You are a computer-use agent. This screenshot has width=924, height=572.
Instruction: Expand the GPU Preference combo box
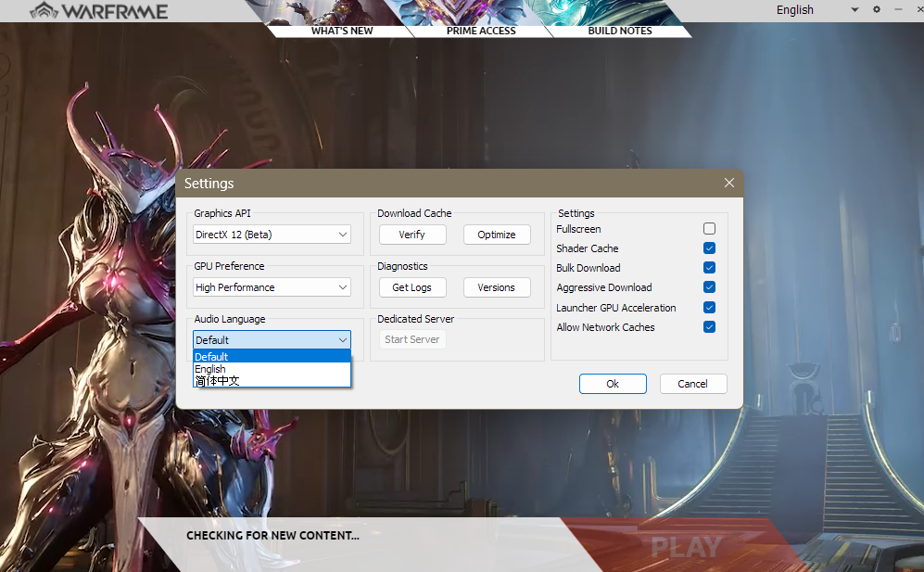click(272, 287)
